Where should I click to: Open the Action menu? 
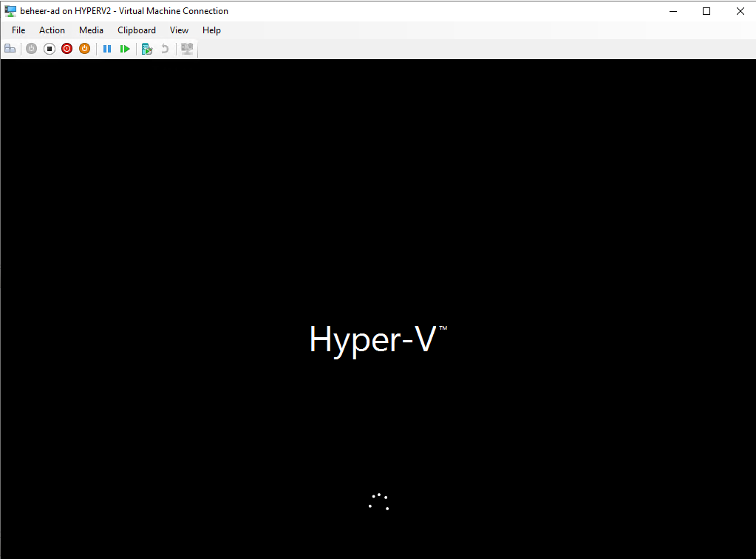click(x=52, y=30)
